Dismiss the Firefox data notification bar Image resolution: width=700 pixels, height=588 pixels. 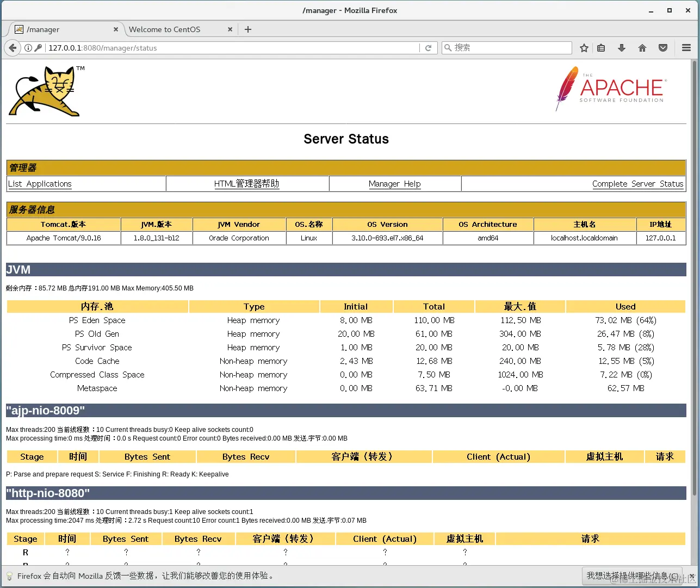click(692, 575)
